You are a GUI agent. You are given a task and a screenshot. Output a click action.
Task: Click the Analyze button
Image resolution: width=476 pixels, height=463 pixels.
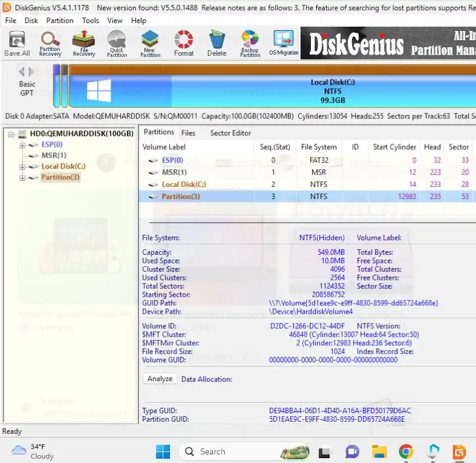(160, 379)
